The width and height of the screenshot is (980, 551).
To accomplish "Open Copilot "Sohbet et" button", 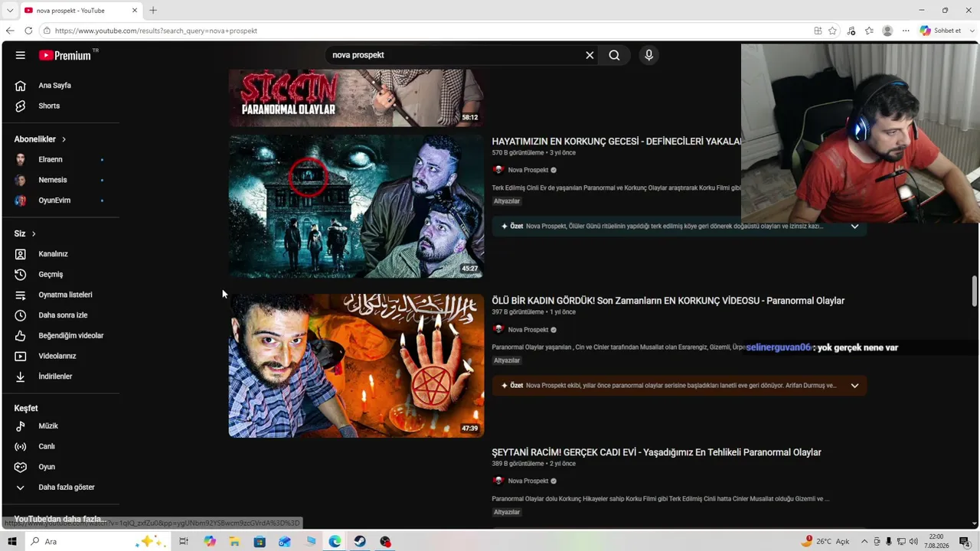I will 941,31.
